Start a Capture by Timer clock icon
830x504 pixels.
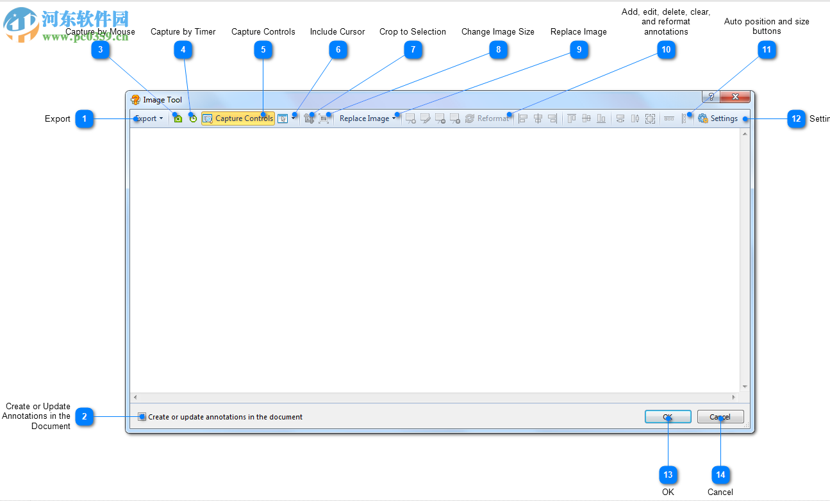pyautogui.click(x=193, y=118)
